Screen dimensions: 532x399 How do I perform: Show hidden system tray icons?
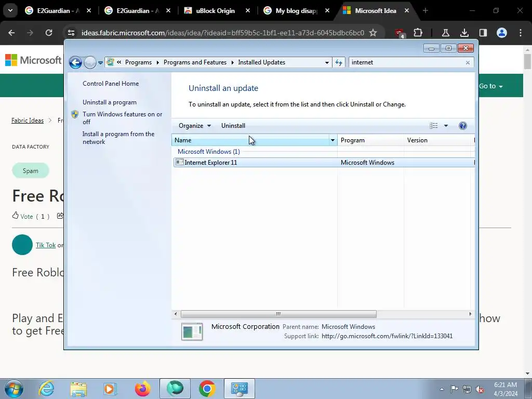(442, 389)
